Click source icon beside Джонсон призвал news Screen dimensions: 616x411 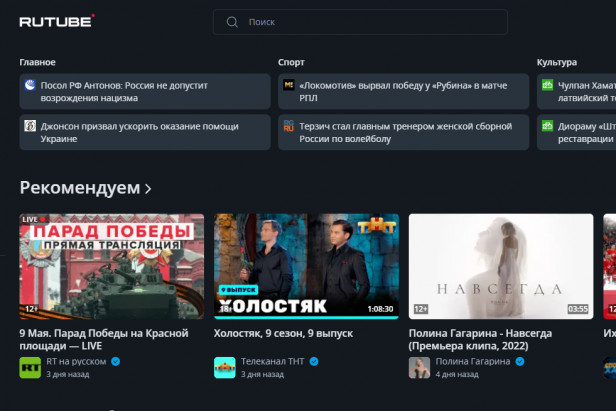coord(29,126)
